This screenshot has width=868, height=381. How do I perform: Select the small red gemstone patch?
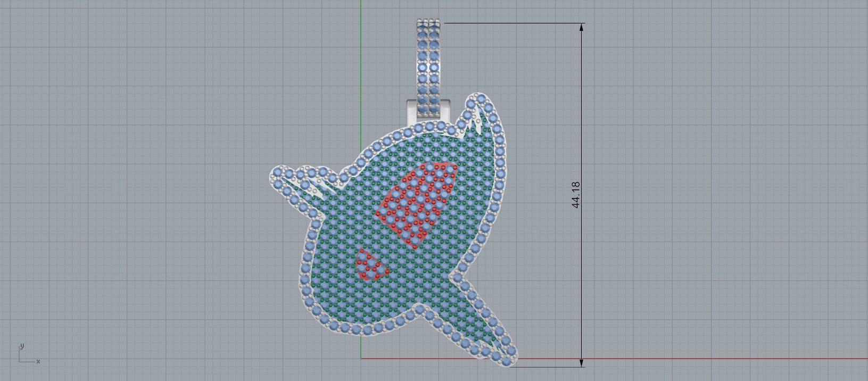coord(371,265)
